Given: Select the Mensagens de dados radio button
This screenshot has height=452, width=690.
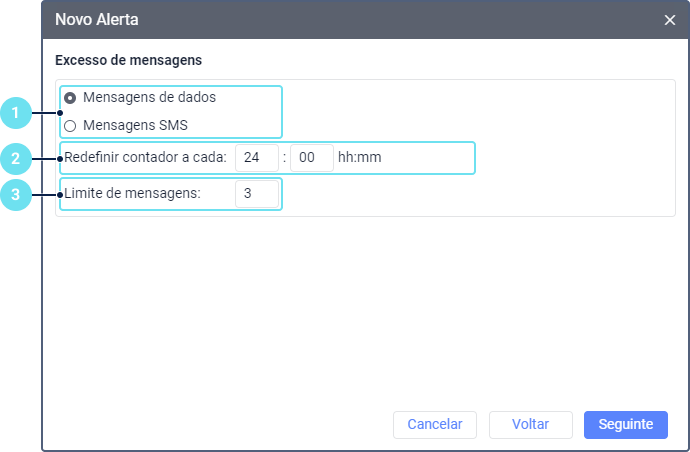Looking at the screenshot, I should 70,98.
